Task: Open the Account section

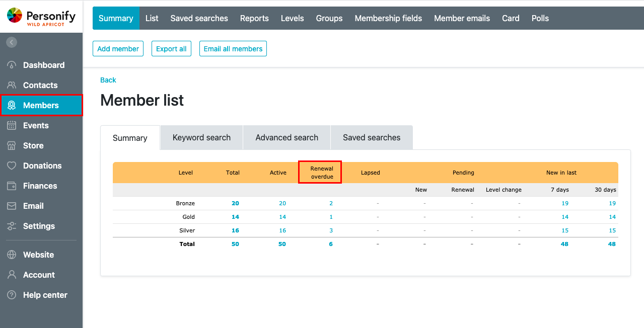Action: [39, 275]
